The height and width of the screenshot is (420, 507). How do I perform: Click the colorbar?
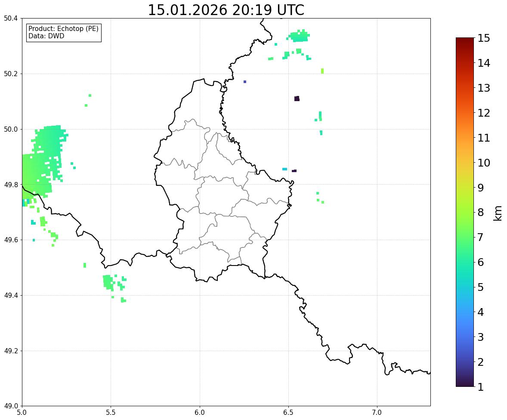point(465,212)
